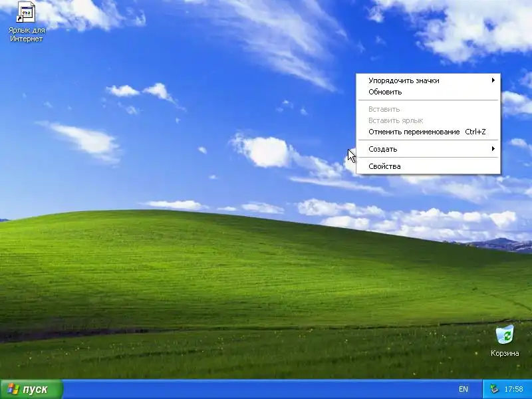Open the пуск Start button
This screenshot has height=399, width=532.
coord(31,389)
